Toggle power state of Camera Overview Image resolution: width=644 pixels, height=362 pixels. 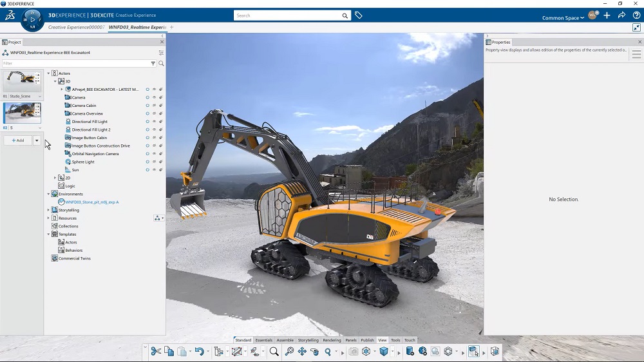(147, 113)
